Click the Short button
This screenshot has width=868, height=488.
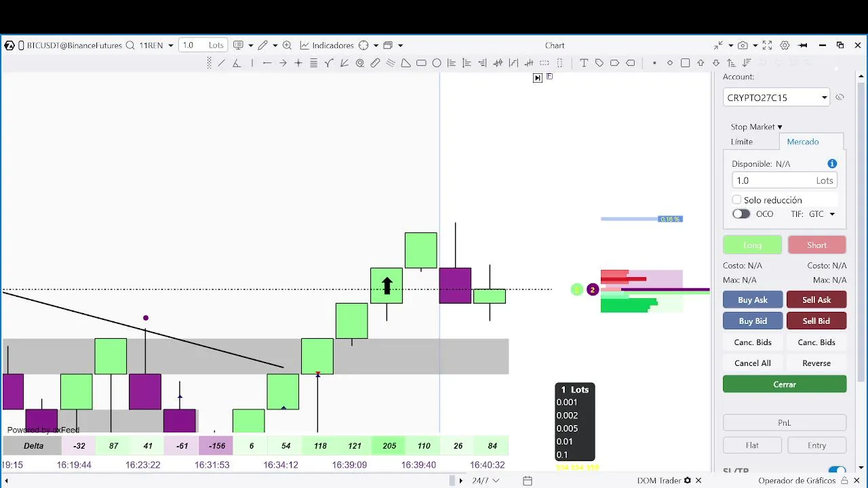pos(816,245)
